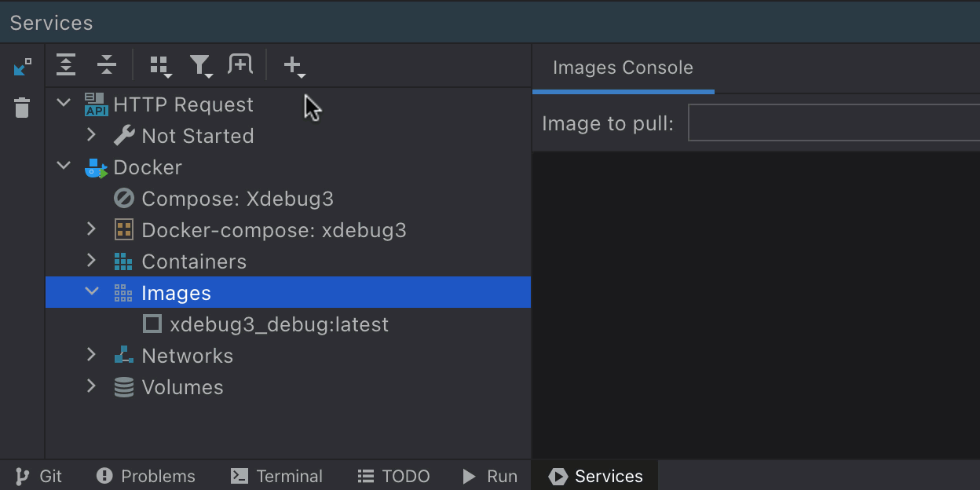
Task: Open the Git tool window tab
Action: coord(39,476)
